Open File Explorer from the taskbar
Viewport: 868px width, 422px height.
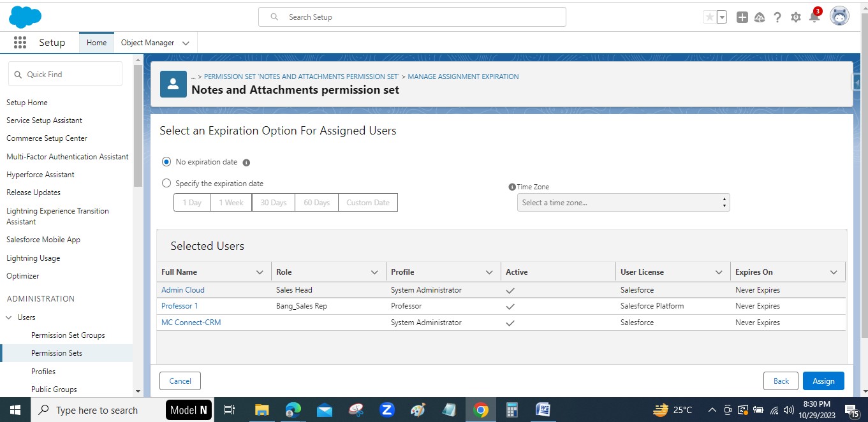pos(263,410)
